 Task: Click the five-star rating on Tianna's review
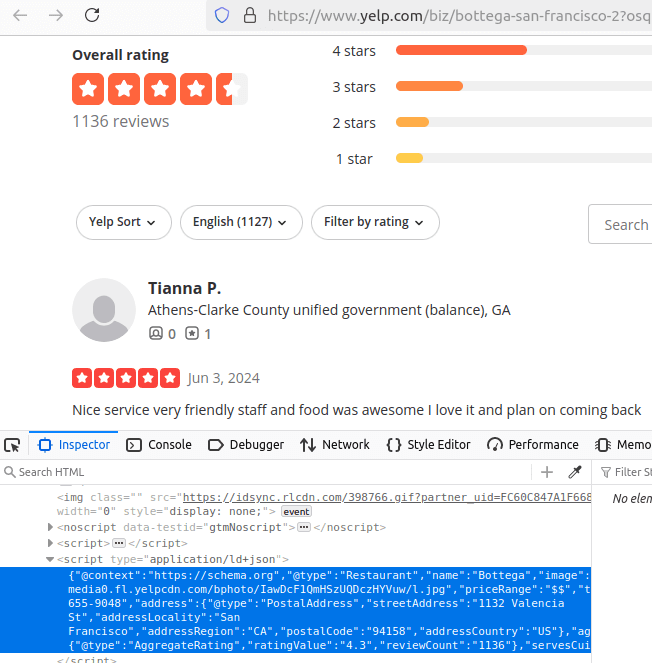coord(126,378)
